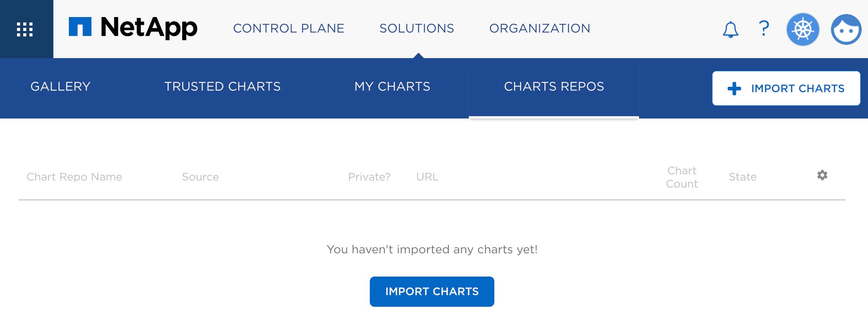Switch to the My Charts tab
Image resolution: width=868 pixels, height=330 pixels.
392,86
